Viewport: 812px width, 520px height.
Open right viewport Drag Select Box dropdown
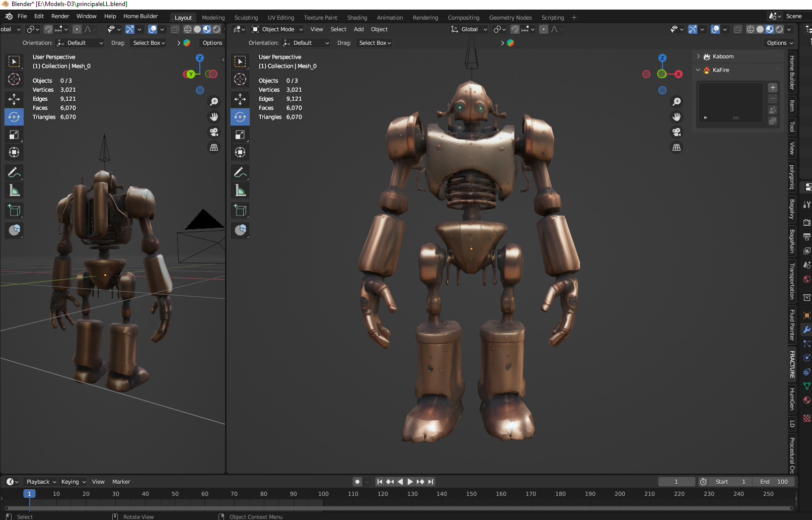click(x=375, y=43)
